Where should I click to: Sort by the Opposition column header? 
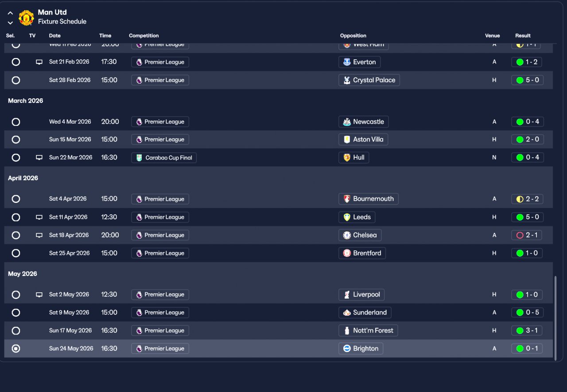353,35
